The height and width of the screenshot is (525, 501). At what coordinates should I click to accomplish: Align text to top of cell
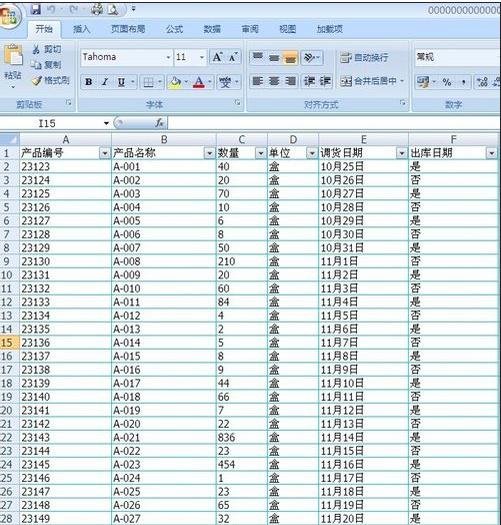point(258,57)
